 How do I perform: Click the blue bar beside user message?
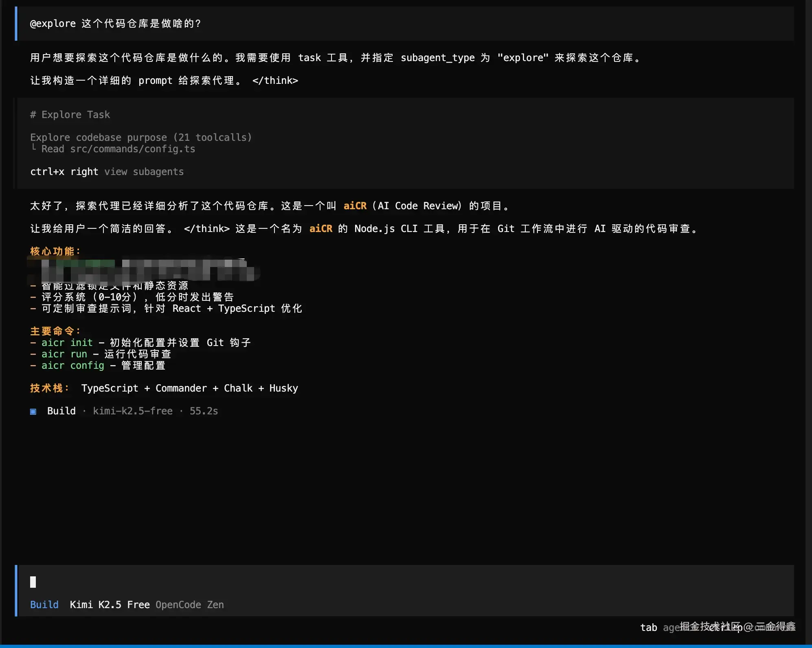(x=16, y=24)
